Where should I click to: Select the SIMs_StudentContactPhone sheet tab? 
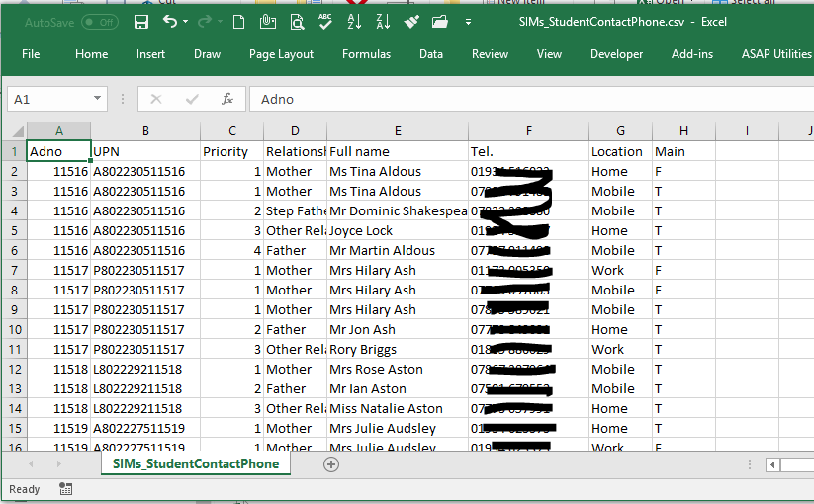pos(196,463)
